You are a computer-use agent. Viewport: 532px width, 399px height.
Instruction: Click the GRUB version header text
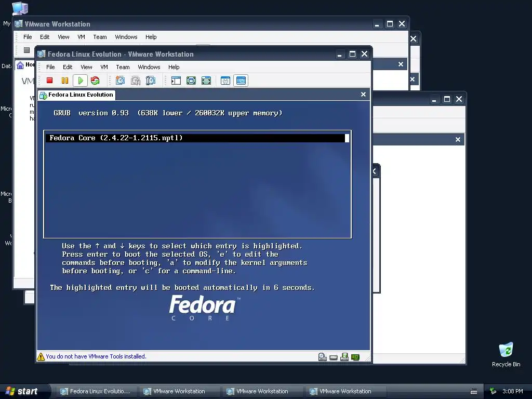click(x=168, y=113)
